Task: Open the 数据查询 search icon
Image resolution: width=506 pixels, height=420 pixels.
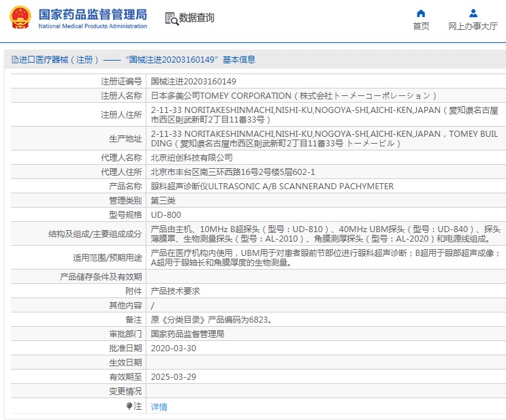Action: [x=172, y=18]
